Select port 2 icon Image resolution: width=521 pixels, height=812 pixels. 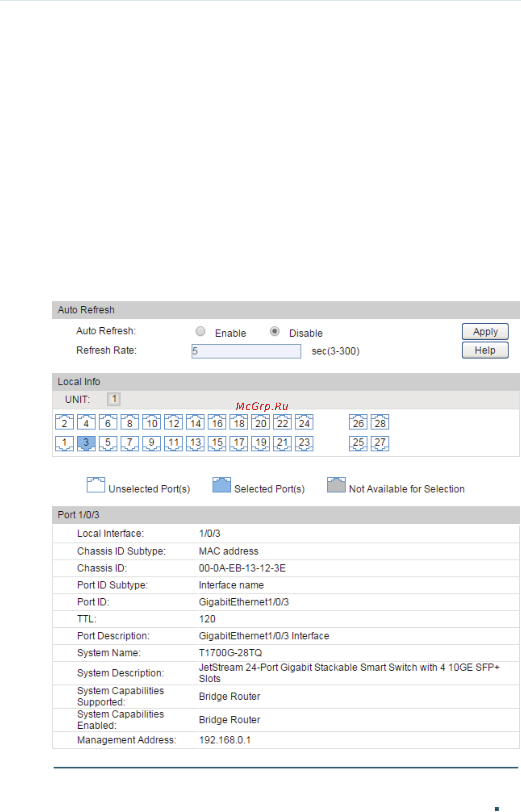point(64,422)
